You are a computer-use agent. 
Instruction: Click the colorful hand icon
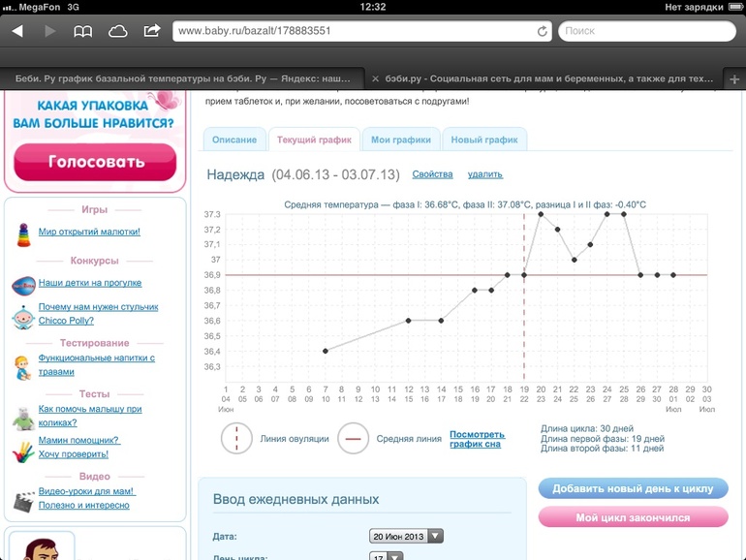tap(23, 451)
